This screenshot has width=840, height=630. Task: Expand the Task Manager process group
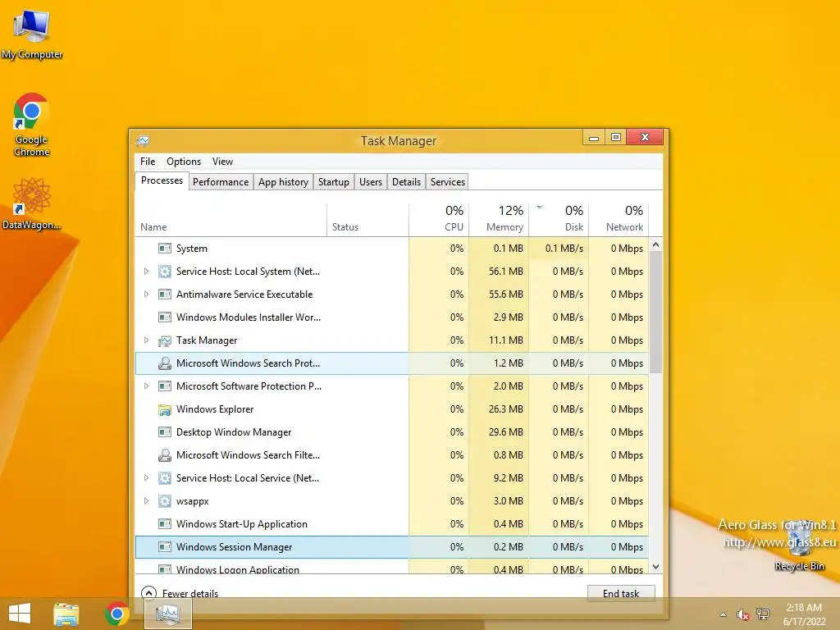tap(146, 340)
